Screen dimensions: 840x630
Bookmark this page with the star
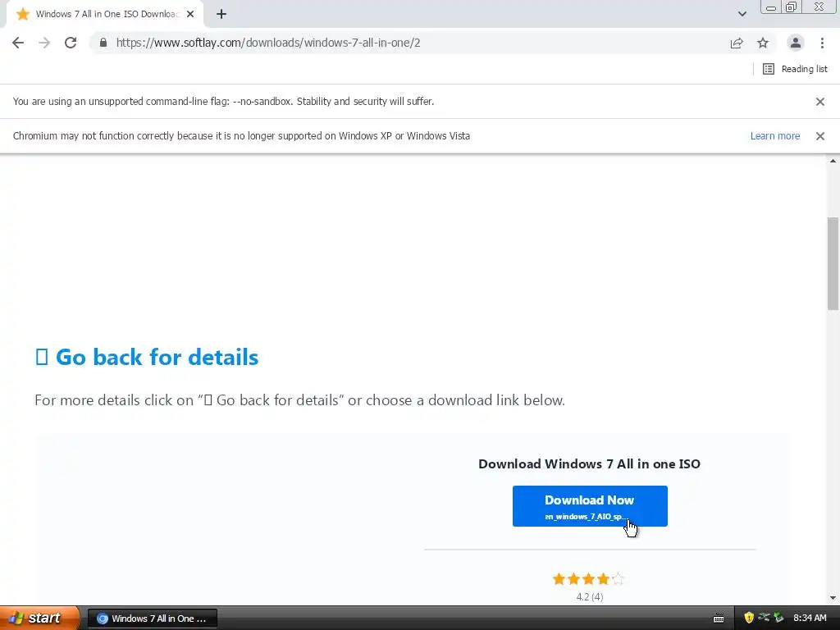coord(763,43)
